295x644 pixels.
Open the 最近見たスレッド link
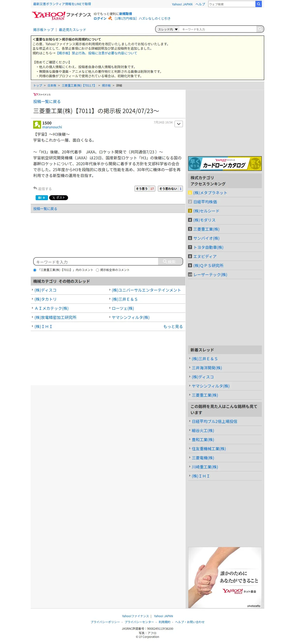[x=73, y=30]
